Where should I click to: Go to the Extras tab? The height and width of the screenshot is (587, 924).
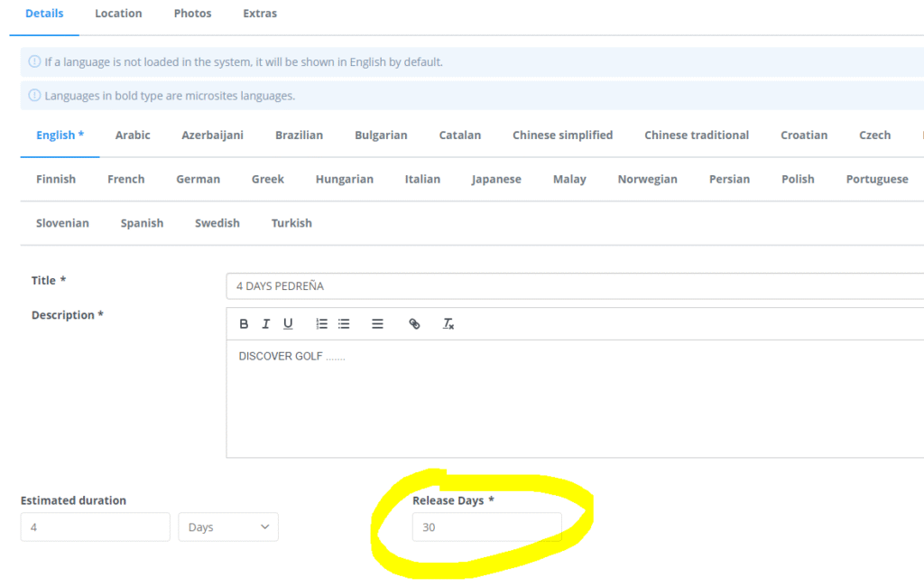(260, 14)
